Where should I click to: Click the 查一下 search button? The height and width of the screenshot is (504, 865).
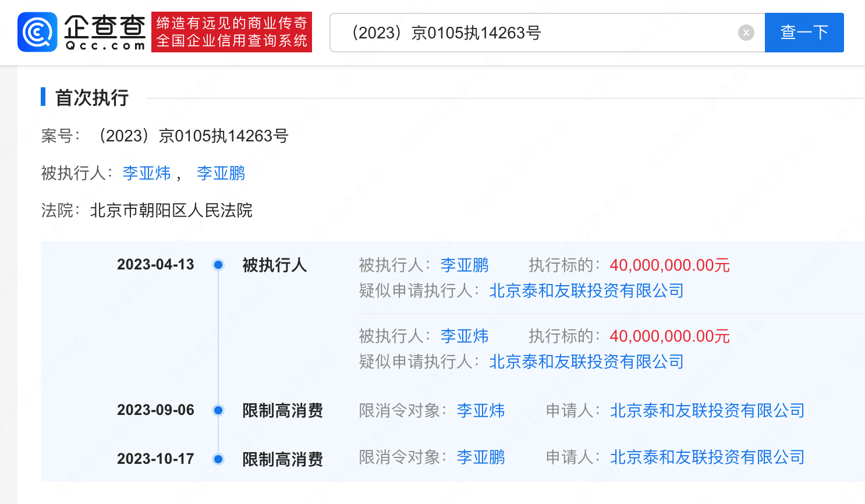pos(804,33)
